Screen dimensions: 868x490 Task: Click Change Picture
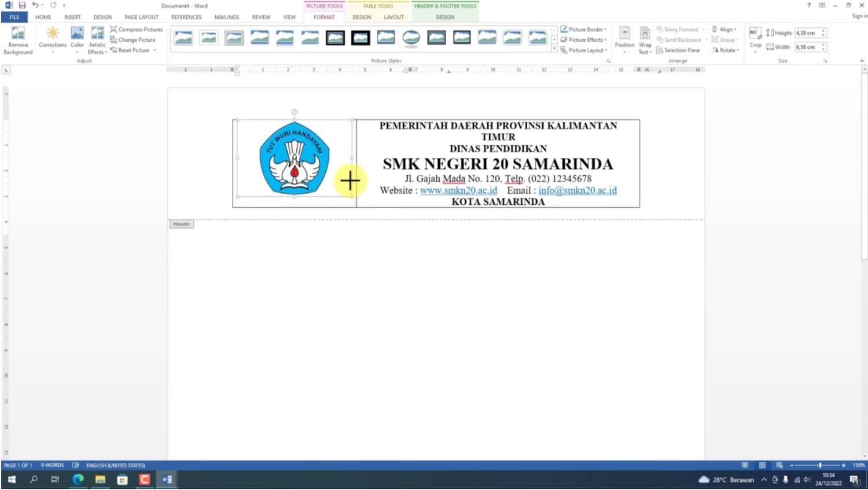click(x=133, y=40)
